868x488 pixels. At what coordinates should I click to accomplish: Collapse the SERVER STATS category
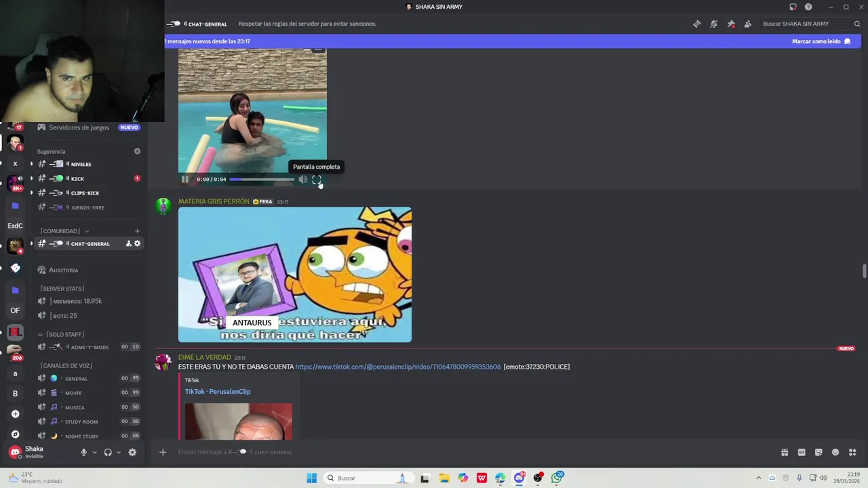click(62, 289)
